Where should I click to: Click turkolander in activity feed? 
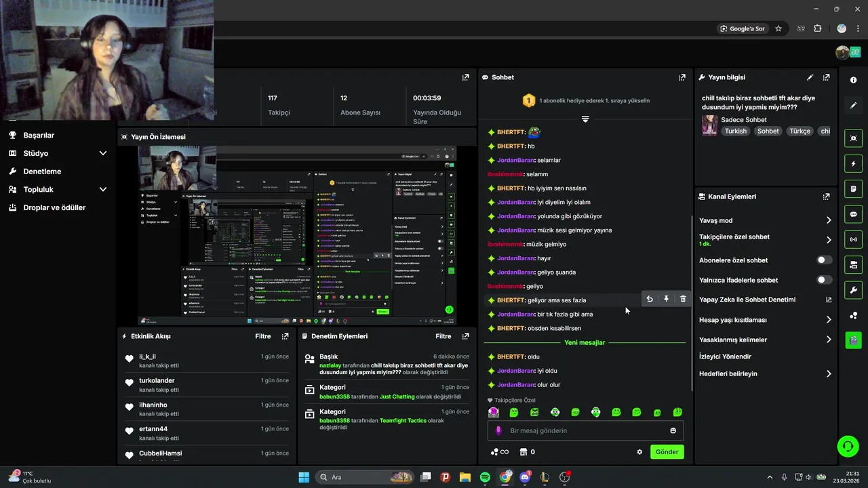tap(157, 381)
